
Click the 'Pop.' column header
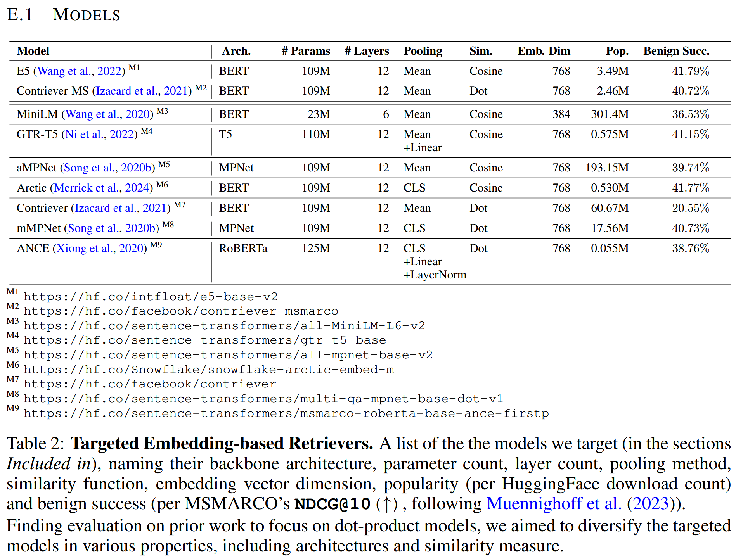617,51
